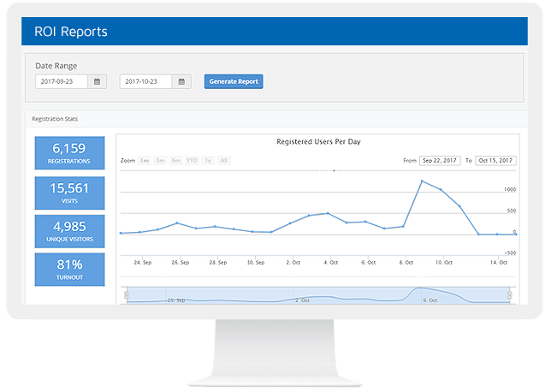Click the 2017-09-23 start date field
Viewport: 551px width, 392px height.
[x=62, y=82]
